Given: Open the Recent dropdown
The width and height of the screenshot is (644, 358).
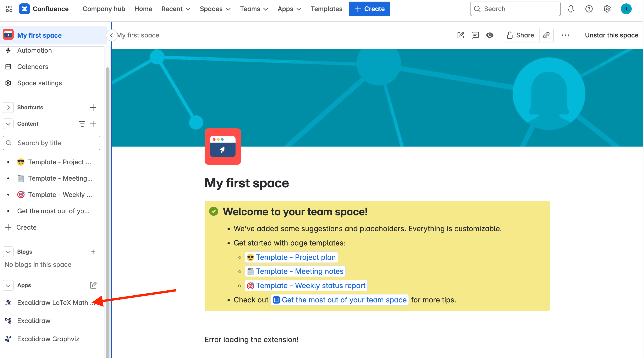Looking at the screenshot, I should tap(176, 9).
